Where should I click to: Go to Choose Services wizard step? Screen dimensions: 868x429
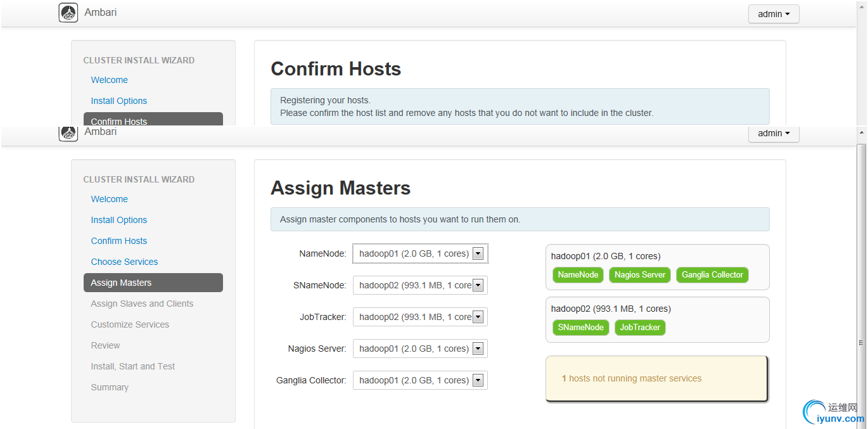(124, 262)
